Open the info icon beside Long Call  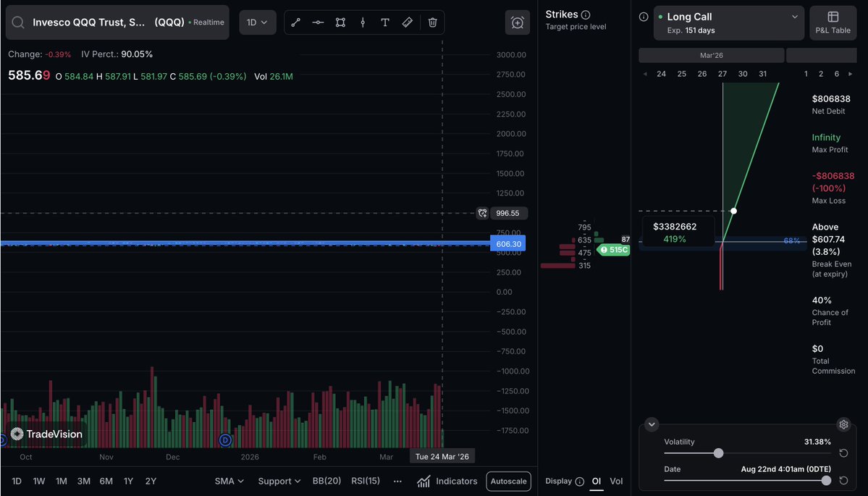pos(644,17)
